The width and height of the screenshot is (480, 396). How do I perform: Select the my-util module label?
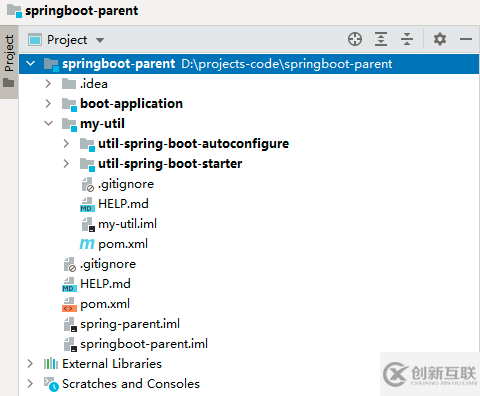tap(102, 124)
